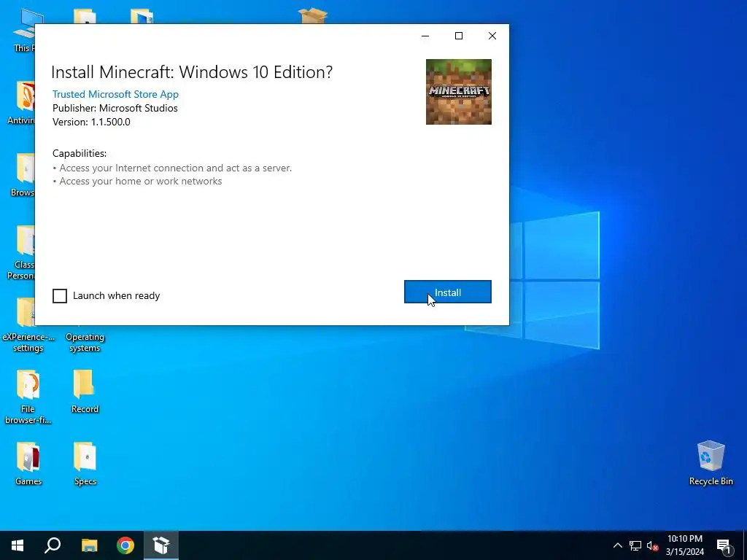The image size is (747, 560).
Task: Click the Install button
Action: (x=447, y=292)
